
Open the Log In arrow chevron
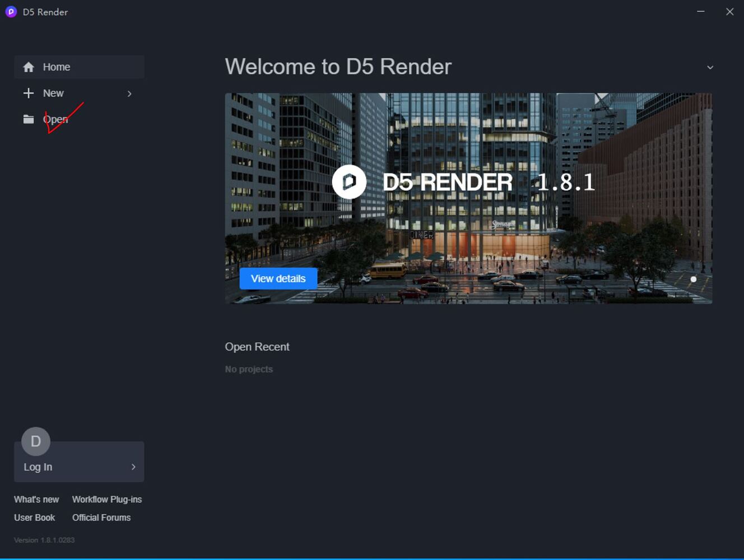tap(133, 466)
